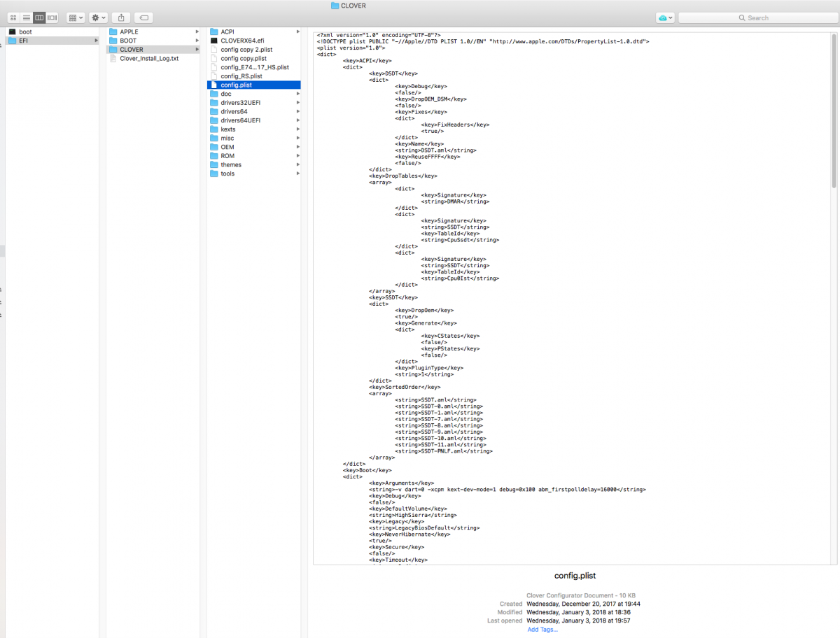
Task: Select config_RS.plist file
Action: [x=241, y=76]
